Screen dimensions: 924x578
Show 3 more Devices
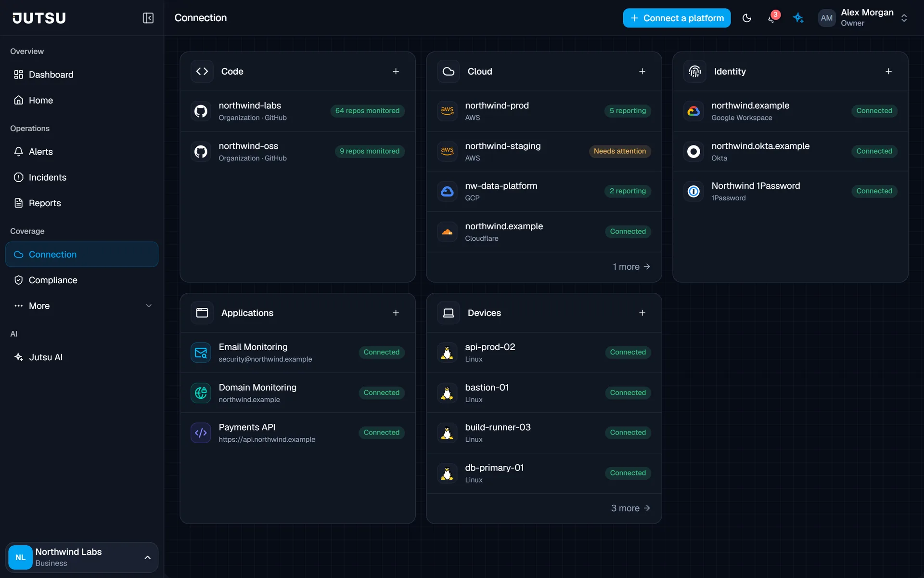(x=630, y=508)
